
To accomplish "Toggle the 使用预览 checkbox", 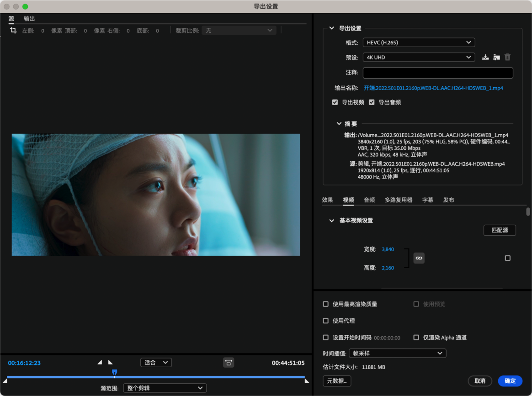I will 416,304.
